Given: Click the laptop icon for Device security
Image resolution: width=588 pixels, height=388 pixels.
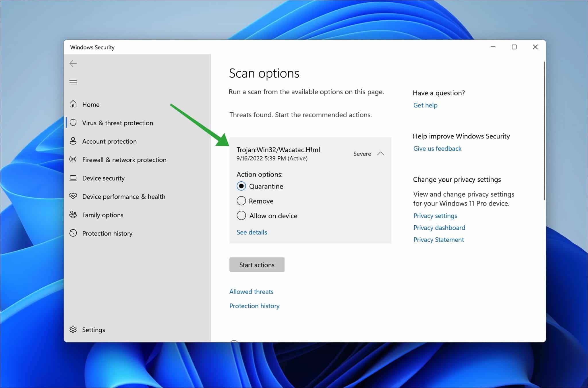Looking at the screenshot, I should [73, 178].
